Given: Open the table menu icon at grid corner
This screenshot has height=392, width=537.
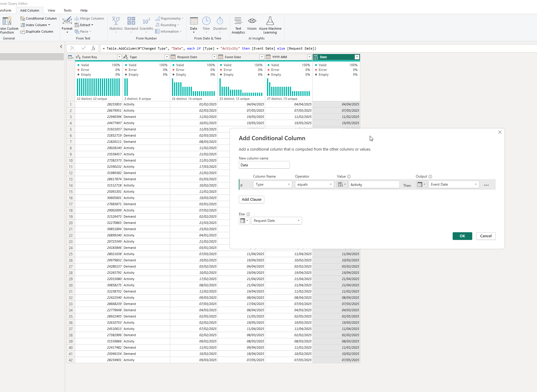Looking at the screenshot, I should 71,57.
